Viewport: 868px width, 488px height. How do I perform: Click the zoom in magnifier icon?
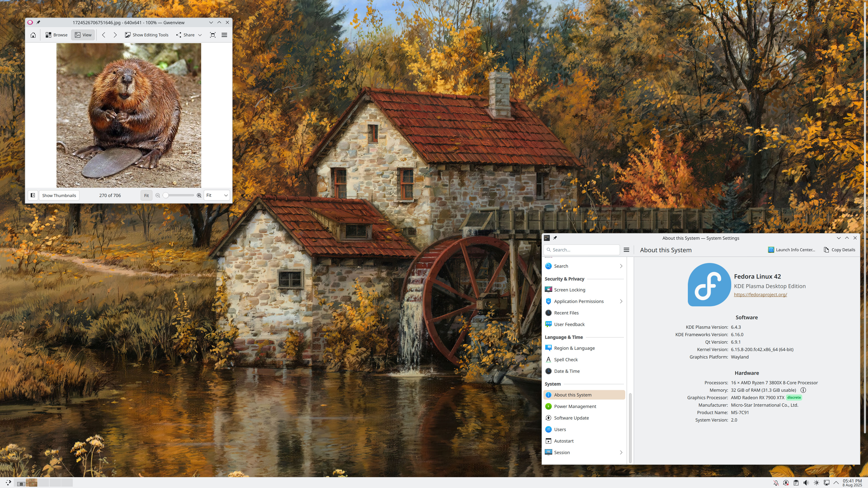pyautogui.click(x=199, y=195)
